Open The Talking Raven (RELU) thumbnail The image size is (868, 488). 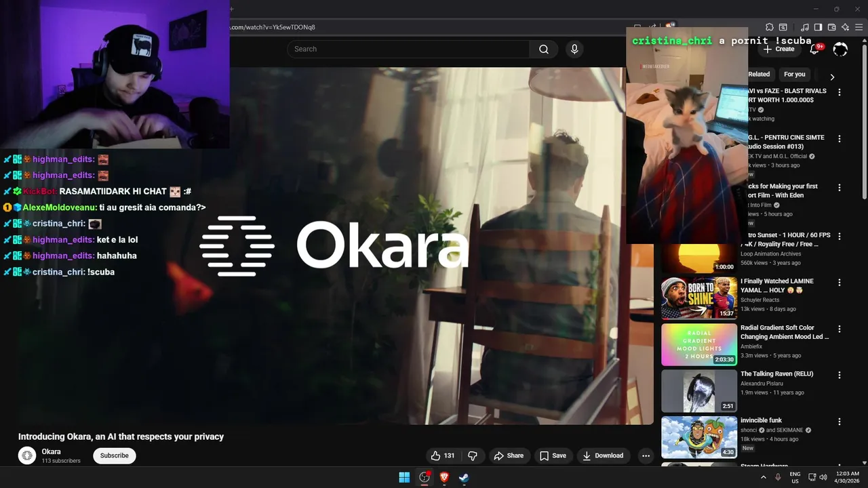[x=699, y=390]
